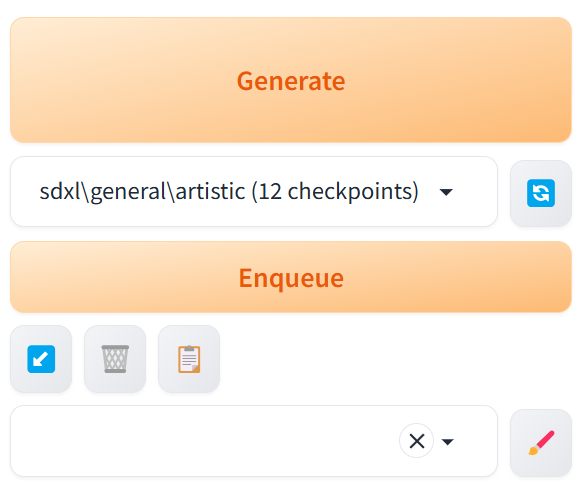
Task: Clear prompt using the trash bin icon
Action: pyautogui.click(x=115, y=359)
